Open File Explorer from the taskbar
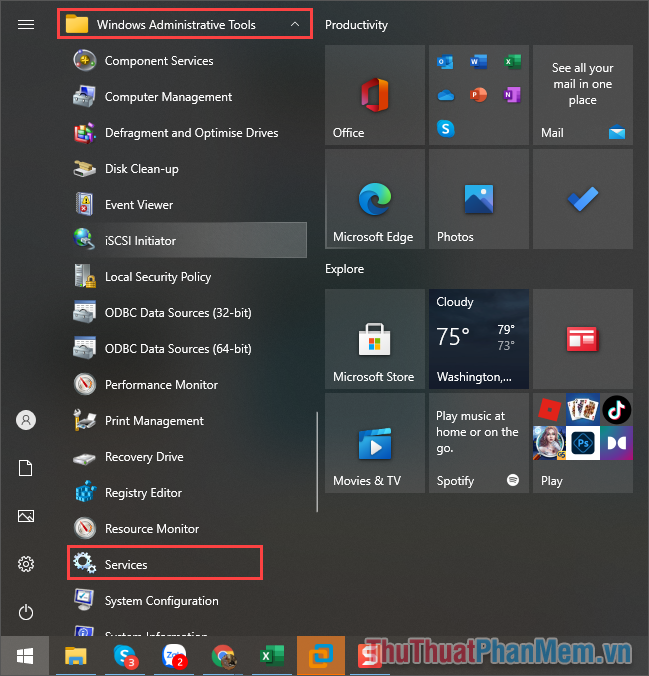 75,656
